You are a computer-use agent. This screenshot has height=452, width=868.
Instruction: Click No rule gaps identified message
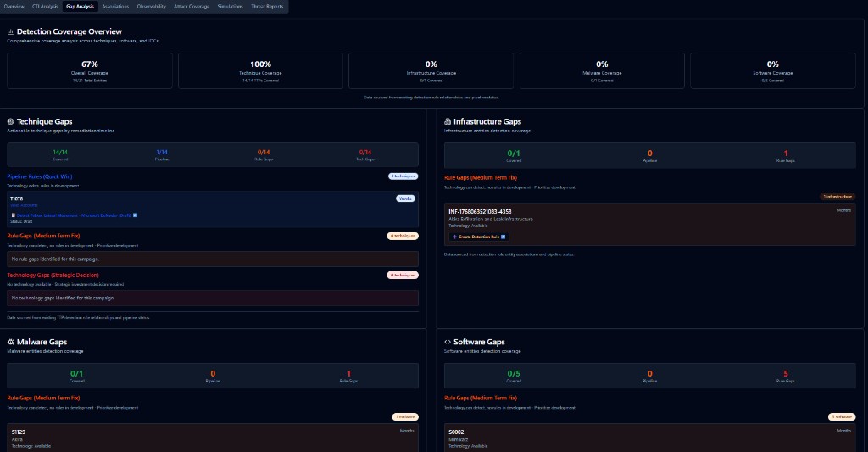click(x=213, y=259)
